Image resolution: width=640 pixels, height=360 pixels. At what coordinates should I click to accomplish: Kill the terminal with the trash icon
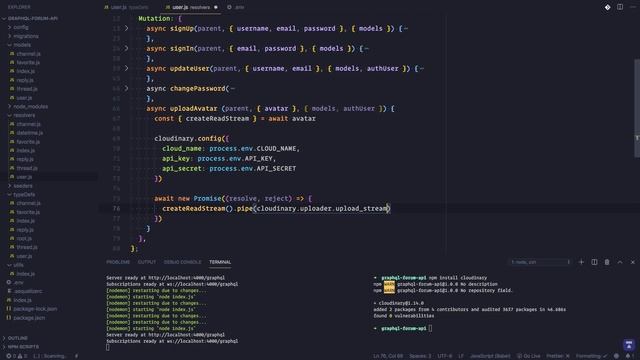607,262
